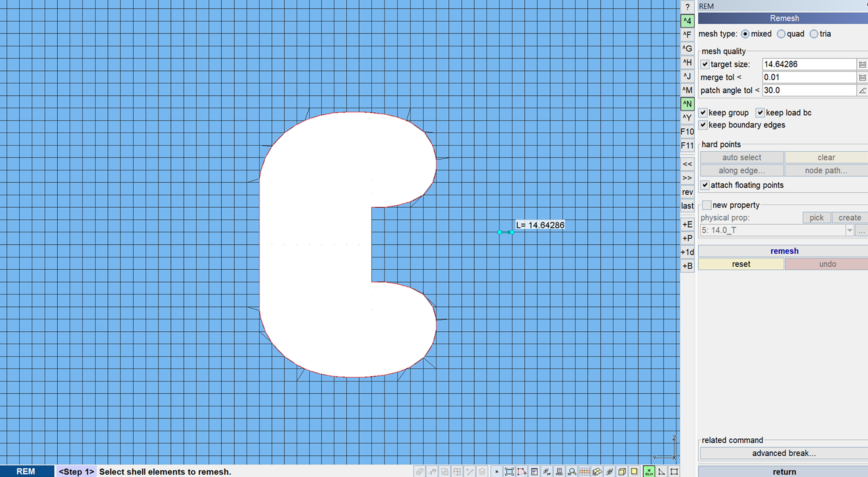Screen dimensions: 868x477
Task: Click the auto select hard points button
Action: point(741,157)
